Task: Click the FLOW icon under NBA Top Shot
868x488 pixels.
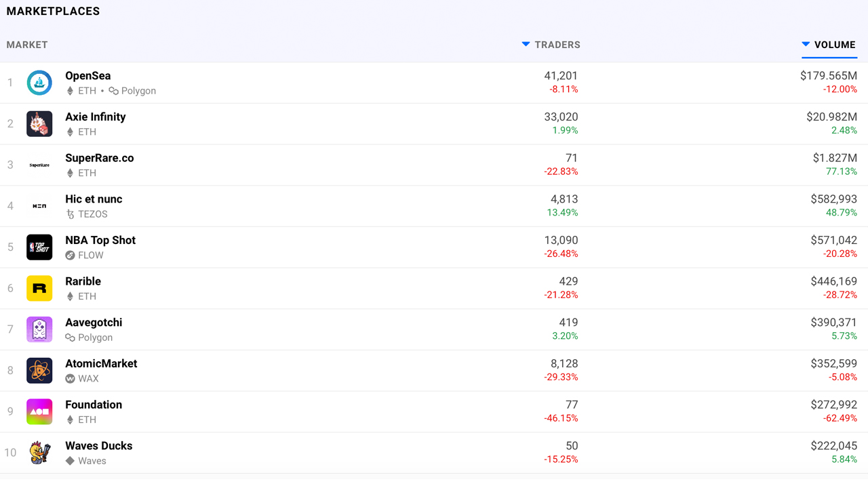Action: pyautogui.click(x=70, y=256)
